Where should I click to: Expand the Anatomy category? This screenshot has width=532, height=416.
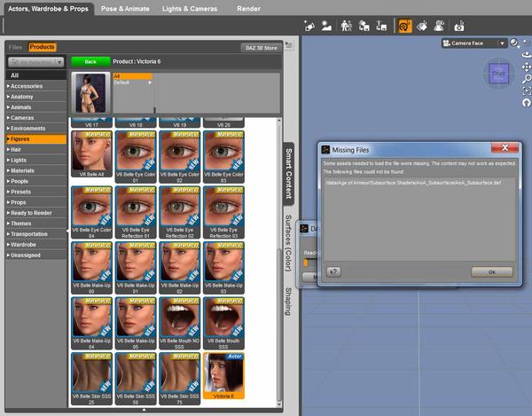36,97
